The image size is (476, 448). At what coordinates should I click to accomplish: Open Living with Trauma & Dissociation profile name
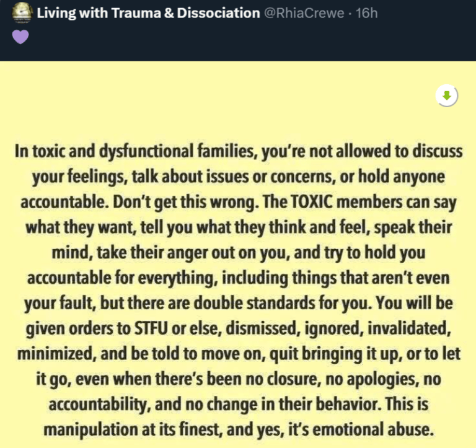click(x=148, y=12)
